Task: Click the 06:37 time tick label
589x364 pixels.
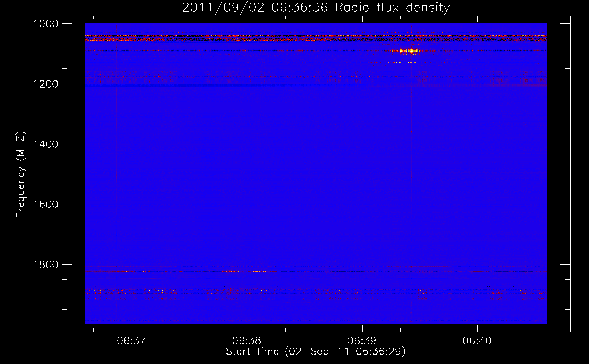Action: click(131, 341)
